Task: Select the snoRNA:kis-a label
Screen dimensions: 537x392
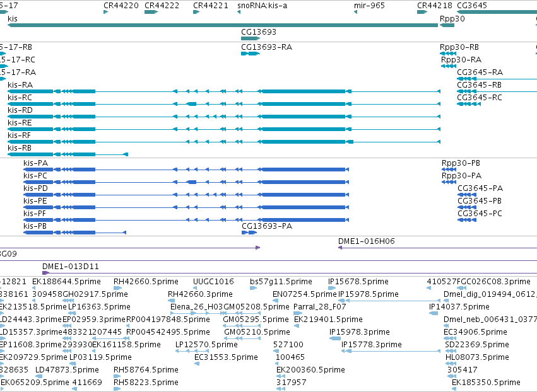Action: [263, 6]
